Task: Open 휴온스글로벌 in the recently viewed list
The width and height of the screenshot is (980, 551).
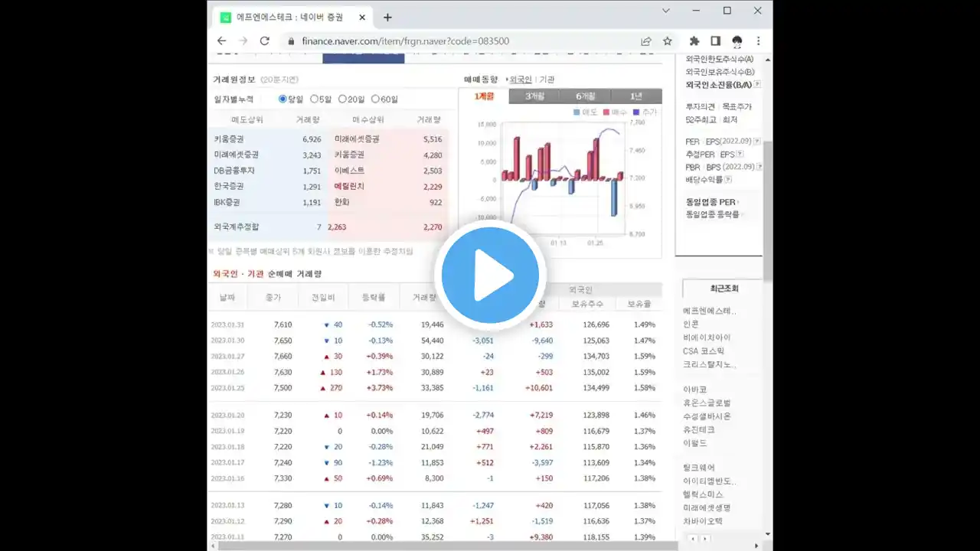Action: click(x=707, y=403)
